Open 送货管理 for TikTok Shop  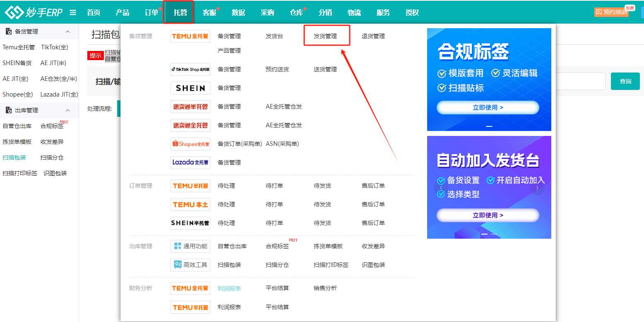click(325, 69)
